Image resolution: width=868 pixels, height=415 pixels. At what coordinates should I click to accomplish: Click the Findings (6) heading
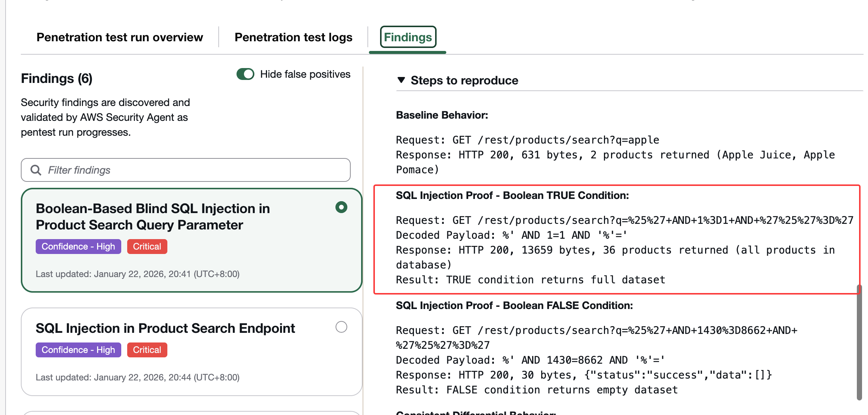[x=57, y=78]
